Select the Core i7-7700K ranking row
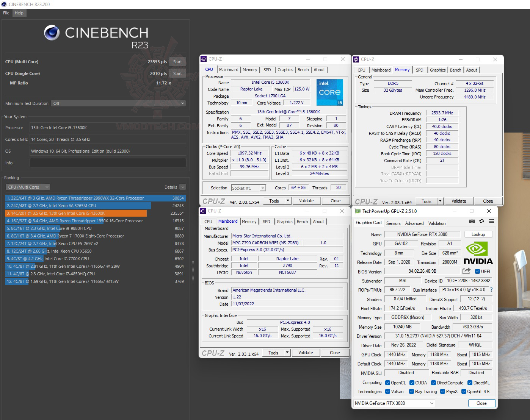Screen dimensions: 530x420 95,259
